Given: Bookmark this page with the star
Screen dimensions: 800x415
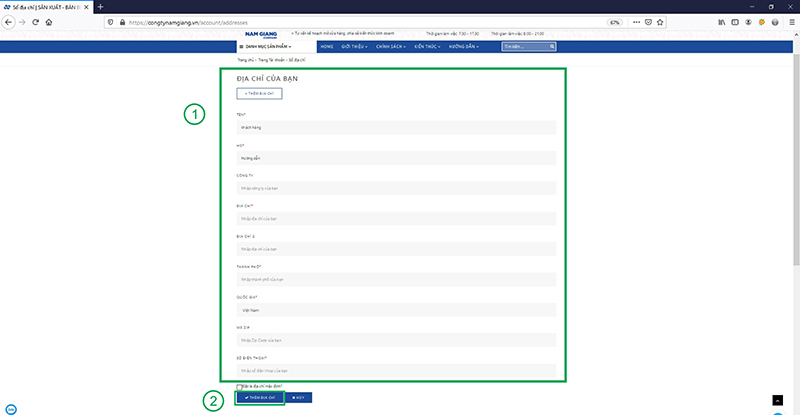Looking at the screenshot, I should click(x=660, y=22).
